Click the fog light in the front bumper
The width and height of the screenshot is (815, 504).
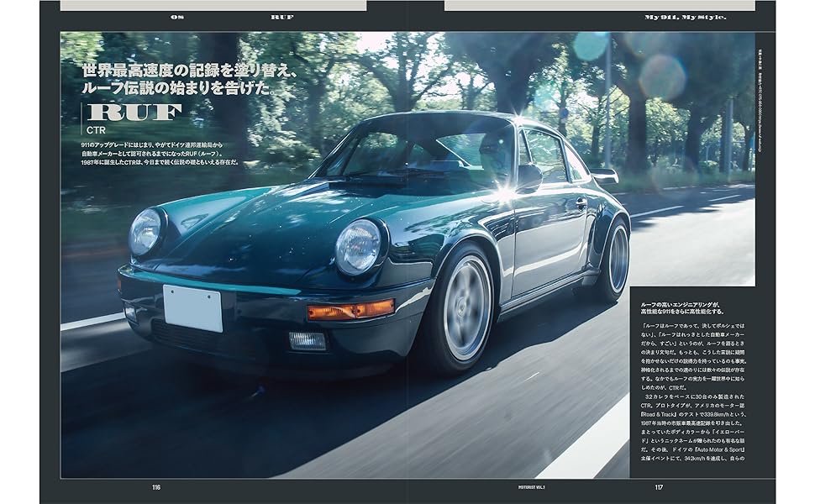click(307, 340)
